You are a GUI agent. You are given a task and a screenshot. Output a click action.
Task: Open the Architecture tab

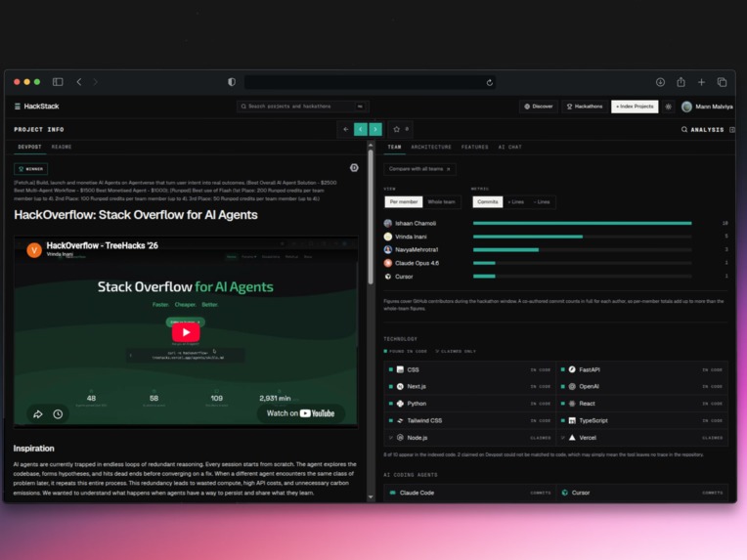point(431,147)
